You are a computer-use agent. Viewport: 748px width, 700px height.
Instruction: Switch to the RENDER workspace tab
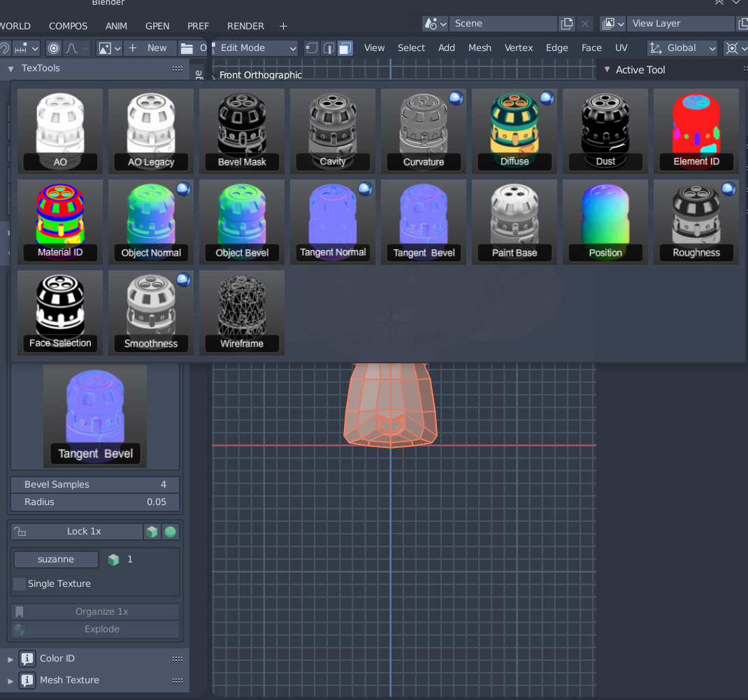(245, 26)
